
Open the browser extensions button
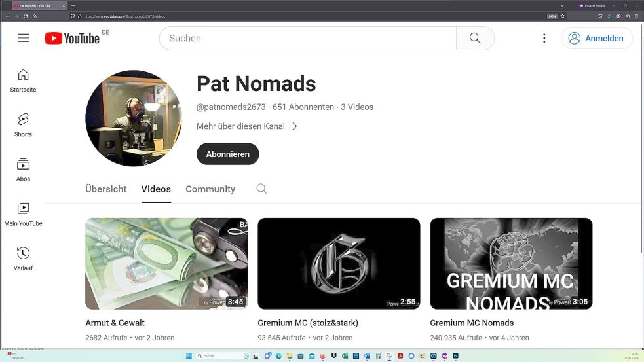(x=628, y=16)
